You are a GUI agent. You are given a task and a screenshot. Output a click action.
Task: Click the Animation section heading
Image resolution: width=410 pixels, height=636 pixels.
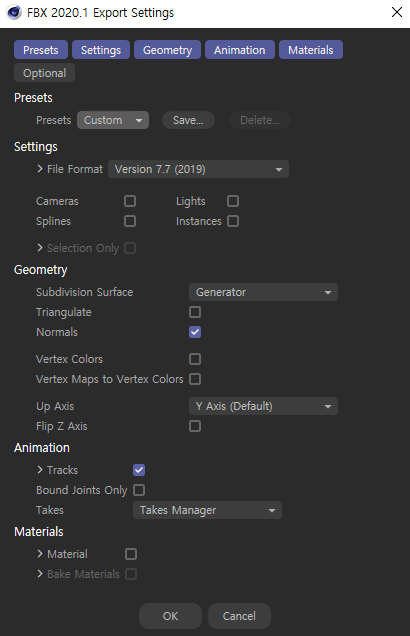(x=42, y=448)
